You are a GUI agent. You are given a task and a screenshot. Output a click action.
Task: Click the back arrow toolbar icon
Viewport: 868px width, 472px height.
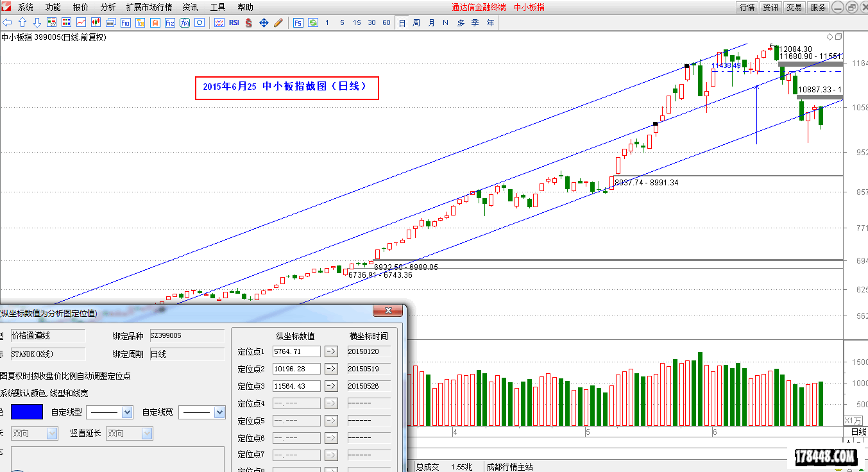point(8,22)
